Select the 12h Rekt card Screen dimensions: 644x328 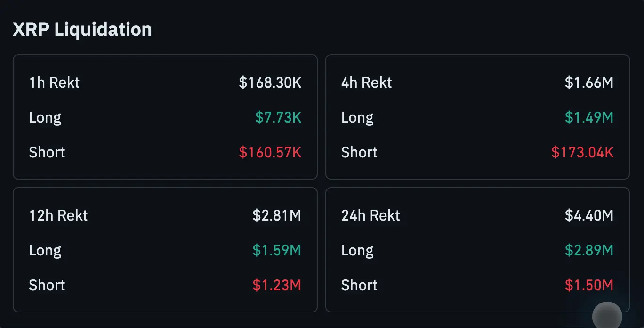(x=165, y=250)
